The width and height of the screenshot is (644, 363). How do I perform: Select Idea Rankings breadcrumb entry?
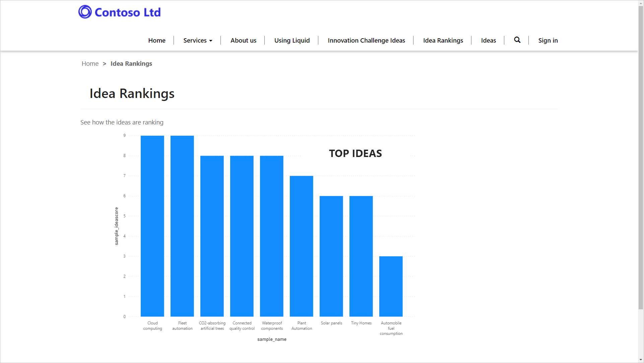click(131, 63)
